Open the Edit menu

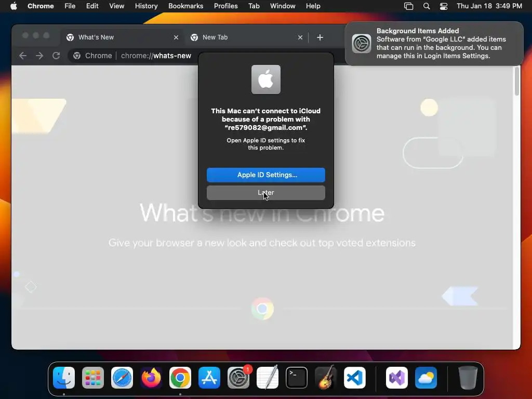click(92, 6)
